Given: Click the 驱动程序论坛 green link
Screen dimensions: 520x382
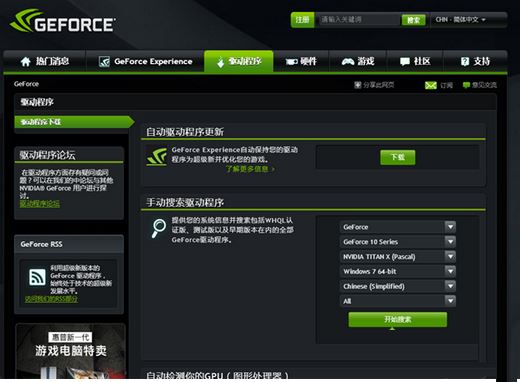Looking at the screenshot, I should pyautogui.click(x=40, y=204).
